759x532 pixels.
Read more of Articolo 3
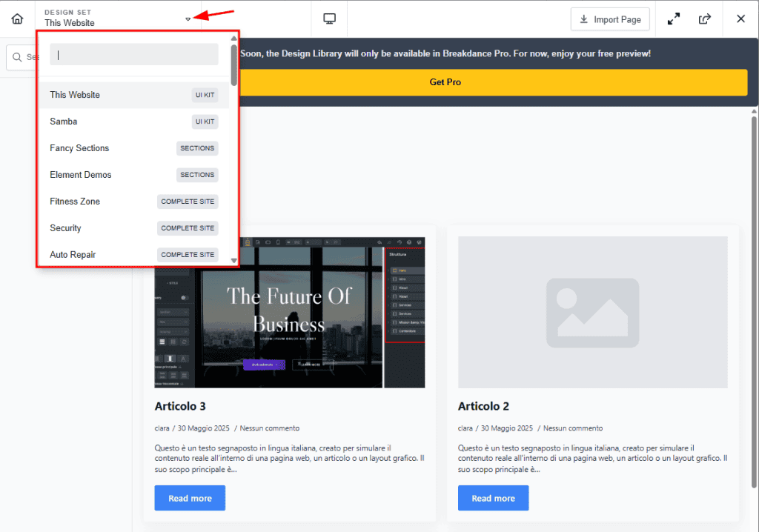190,498
